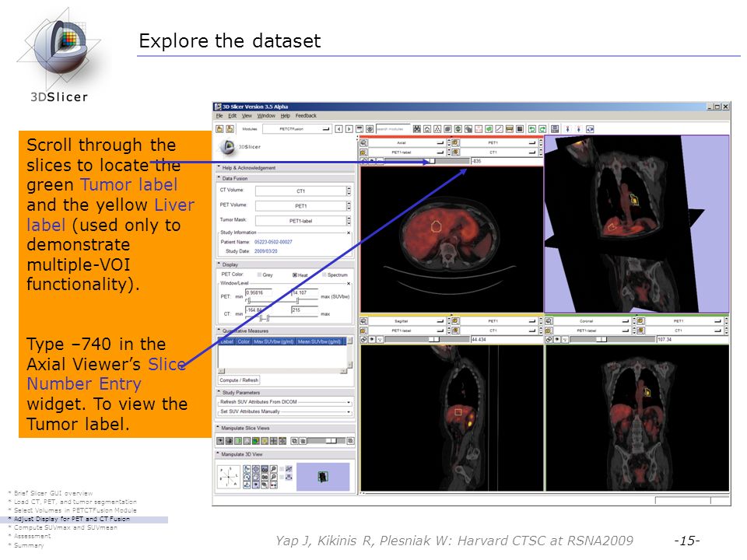Open the Edit menu
747x560 pixels.
pyautogui.click(x=232, y=116)
